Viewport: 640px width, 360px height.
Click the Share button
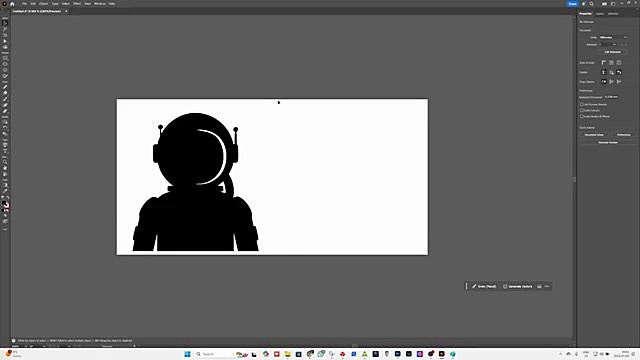pyautogui.click(x=573, y=4)
